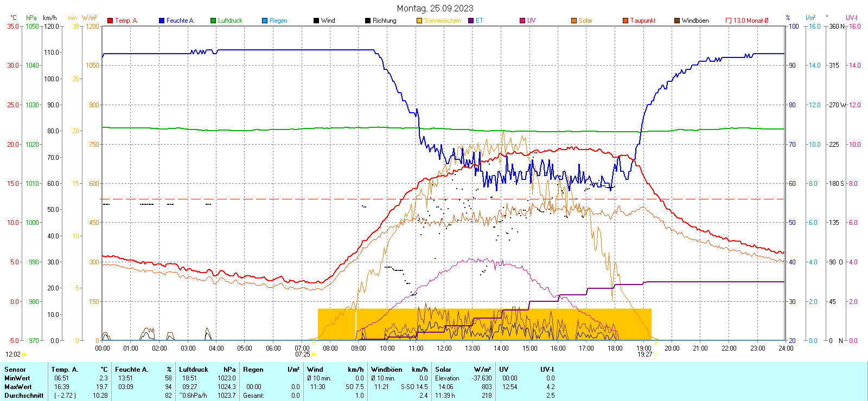Select the Sensor column header in table

coord(15,370)
